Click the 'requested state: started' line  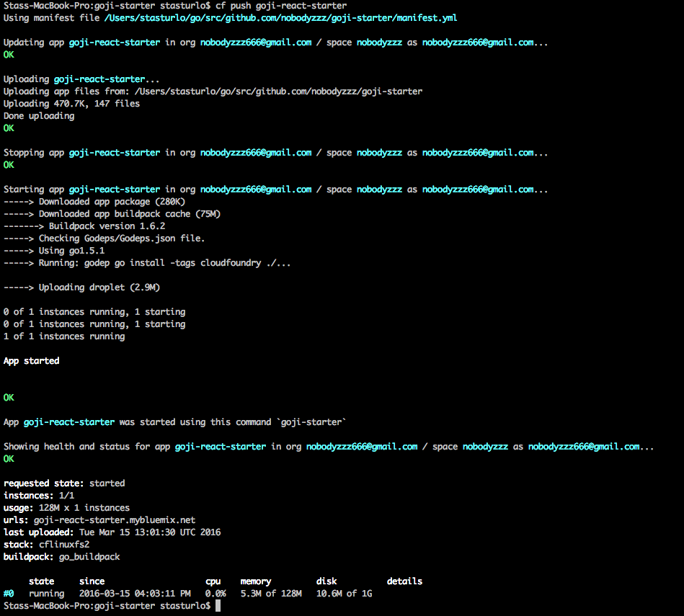click(64, 483)
